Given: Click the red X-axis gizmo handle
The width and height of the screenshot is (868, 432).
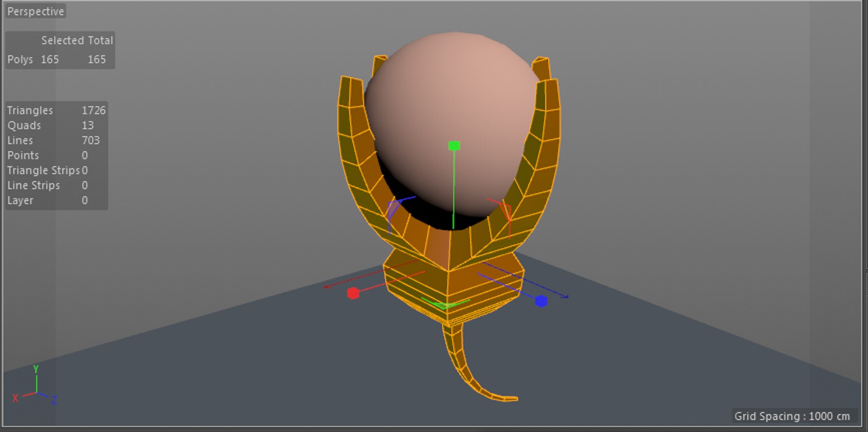Looking at the screenshot, I should (x=353, y=293).
